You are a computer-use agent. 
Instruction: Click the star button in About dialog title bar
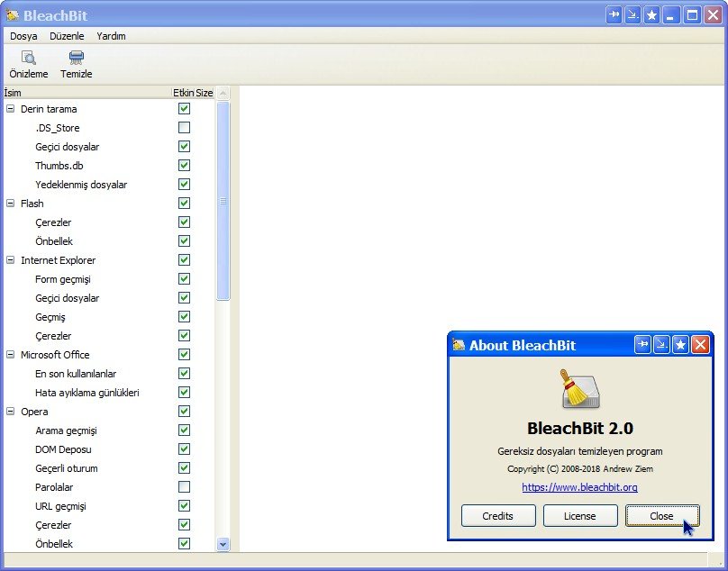tap(680, 345)
